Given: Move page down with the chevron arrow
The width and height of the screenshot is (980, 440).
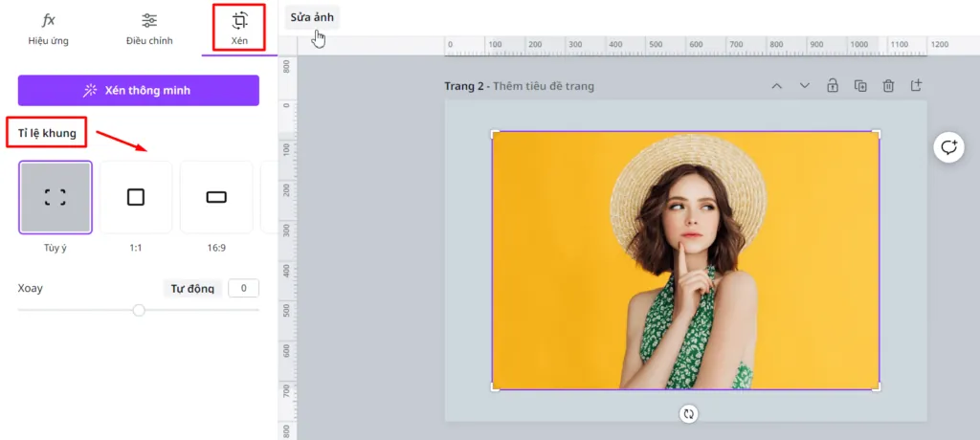Looking at the screenshot, I should point(805,86).
